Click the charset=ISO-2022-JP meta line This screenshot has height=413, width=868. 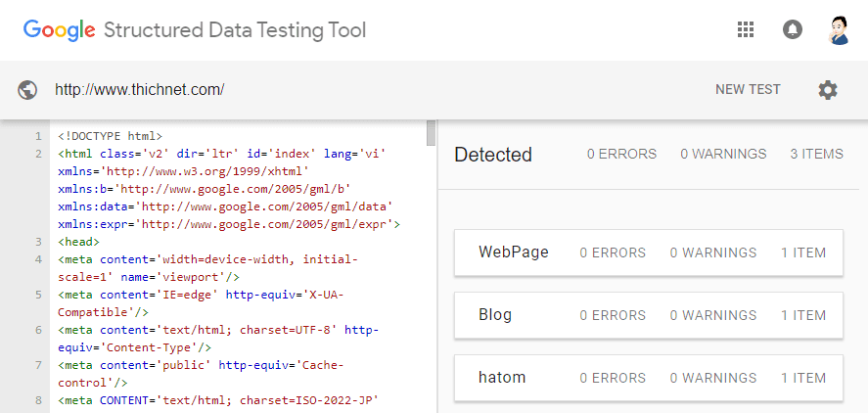pyautogui.click(x=218, y=400)
